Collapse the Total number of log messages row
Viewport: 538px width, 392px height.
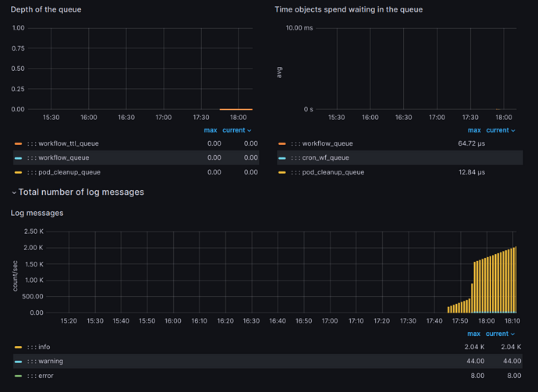tap(77, 192)
